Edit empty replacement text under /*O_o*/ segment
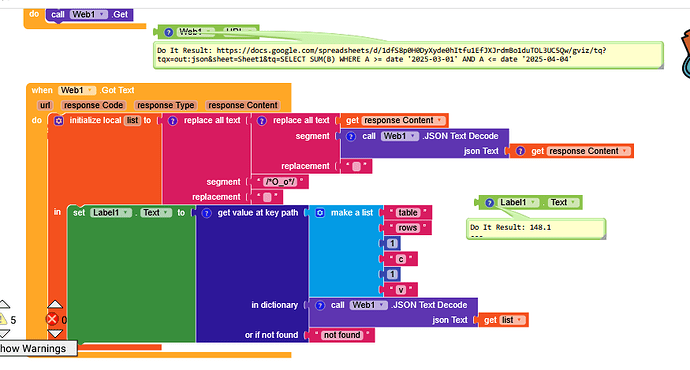Image resolution: width=690 pixels, height=370 pixels. coord(267,197)
